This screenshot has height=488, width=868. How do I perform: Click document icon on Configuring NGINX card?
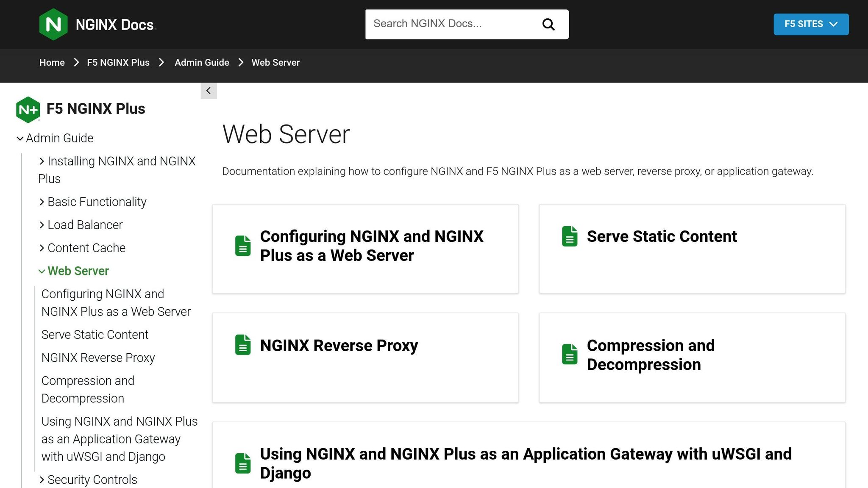pyautogui.click(x=243, y=246)
